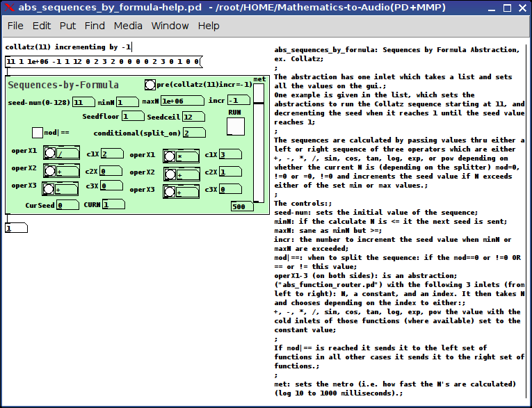Click bang on right operX2 plus selector
The image size is (532, 408).
tap(170, 174)
